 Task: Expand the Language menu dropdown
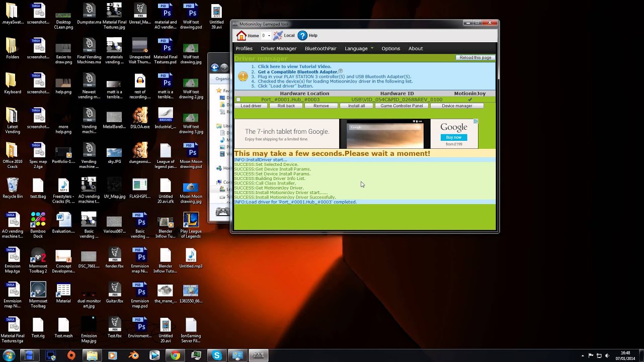359,48
